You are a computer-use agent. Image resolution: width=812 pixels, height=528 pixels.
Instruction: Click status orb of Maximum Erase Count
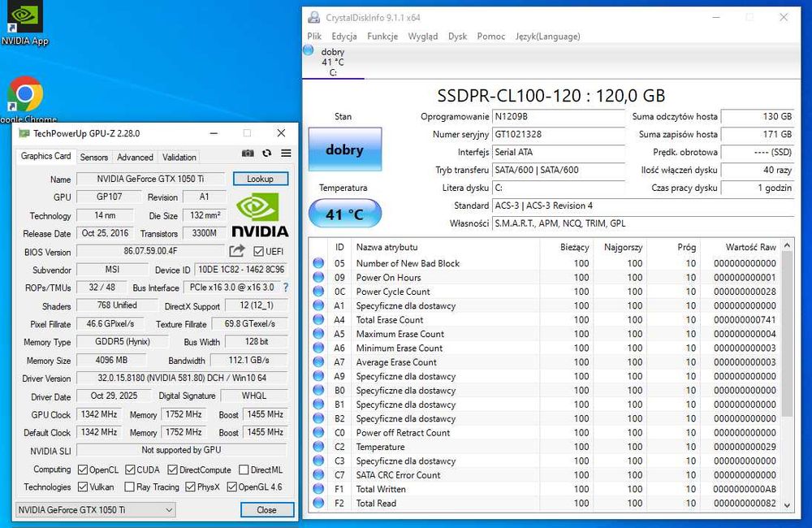[x=318, y=334]
